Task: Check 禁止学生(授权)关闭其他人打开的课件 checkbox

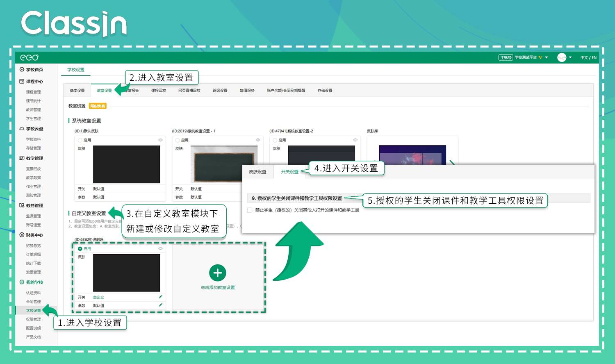Action: tap(250, 210)
